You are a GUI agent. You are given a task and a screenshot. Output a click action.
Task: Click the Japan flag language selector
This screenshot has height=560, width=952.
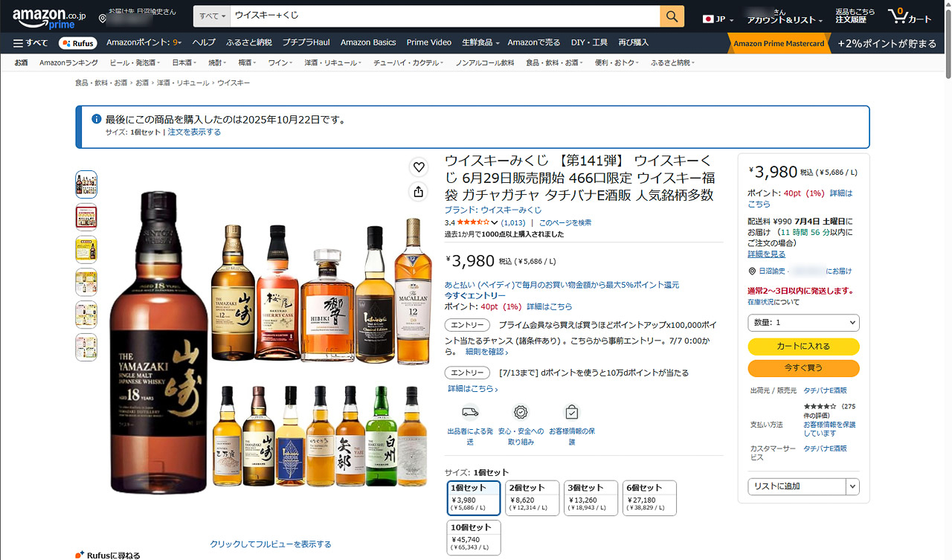[x=717, y=19]
